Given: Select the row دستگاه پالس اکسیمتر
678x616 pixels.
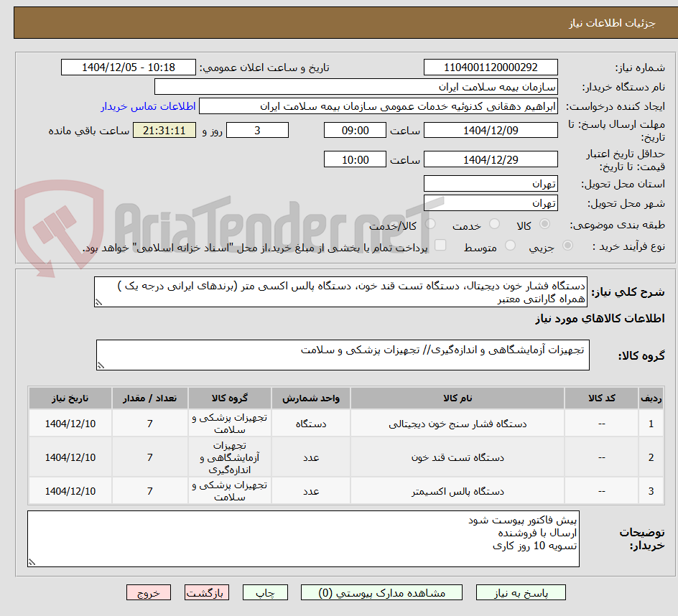Looking at the screenshot, I should [346, 491].
